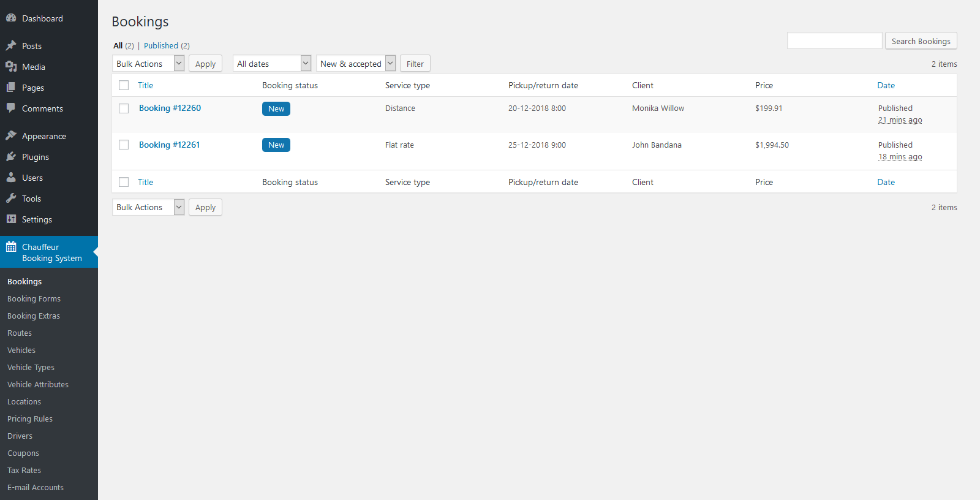Viewport: 980px width, 500px height.
Task: Click the Tools wrench icon
Action: 11,199
